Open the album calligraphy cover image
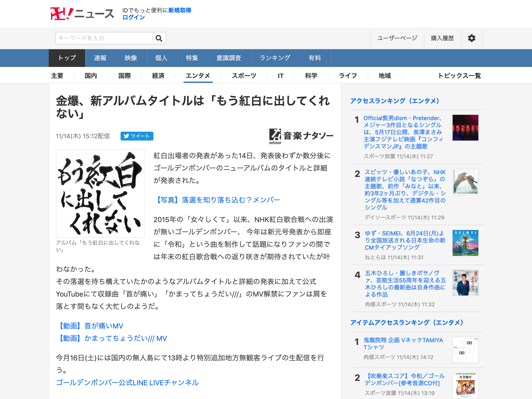532x399 pixels. [100, 193]
